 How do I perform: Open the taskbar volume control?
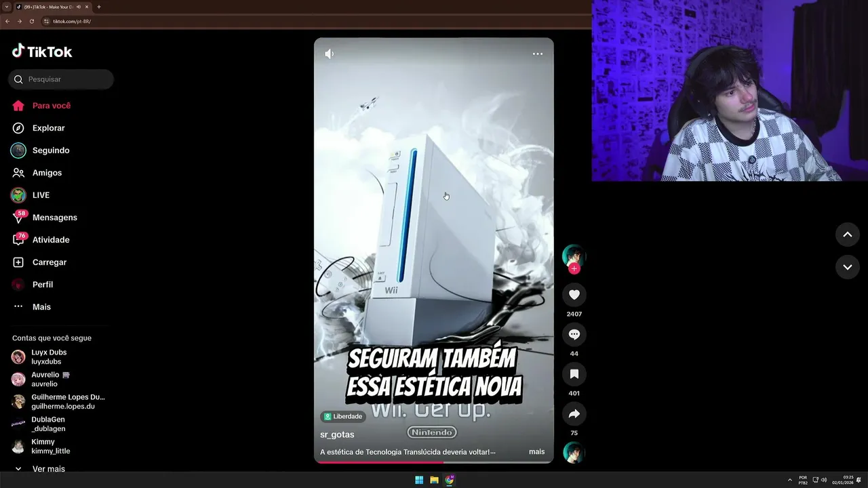(824, 480)
